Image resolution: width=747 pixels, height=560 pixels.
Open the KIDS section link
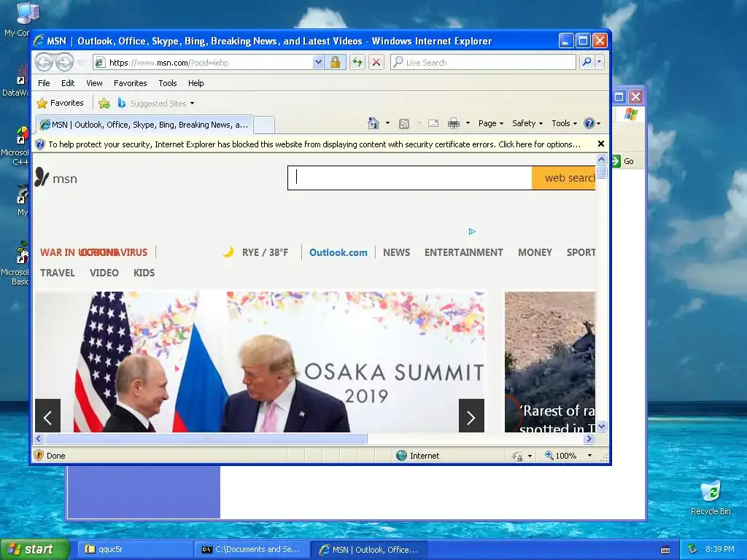(144, 273)
